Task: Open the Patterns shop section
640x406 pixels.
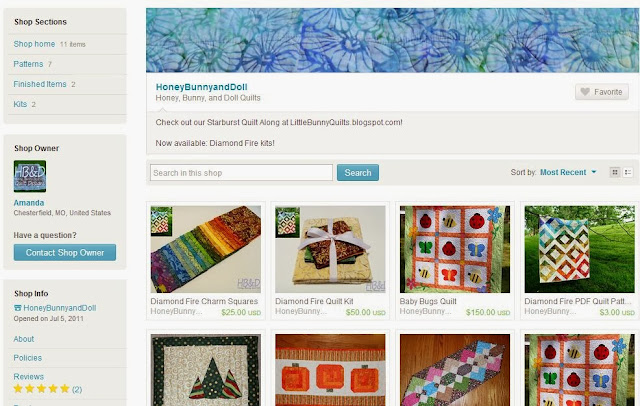Action: tap(28, 64)
